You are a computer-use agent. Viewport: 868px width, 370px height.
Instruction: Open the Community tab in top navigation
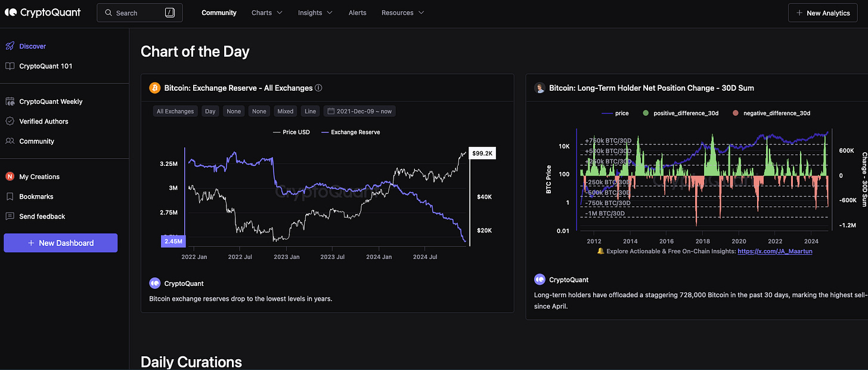(x=219, y=13)
